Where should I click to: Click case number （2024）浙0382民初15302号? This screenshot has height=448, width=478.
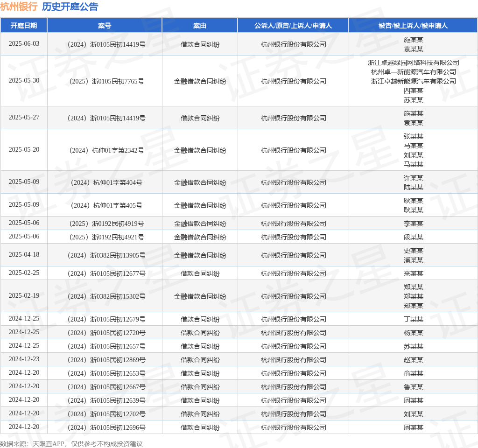click(105, 296)
